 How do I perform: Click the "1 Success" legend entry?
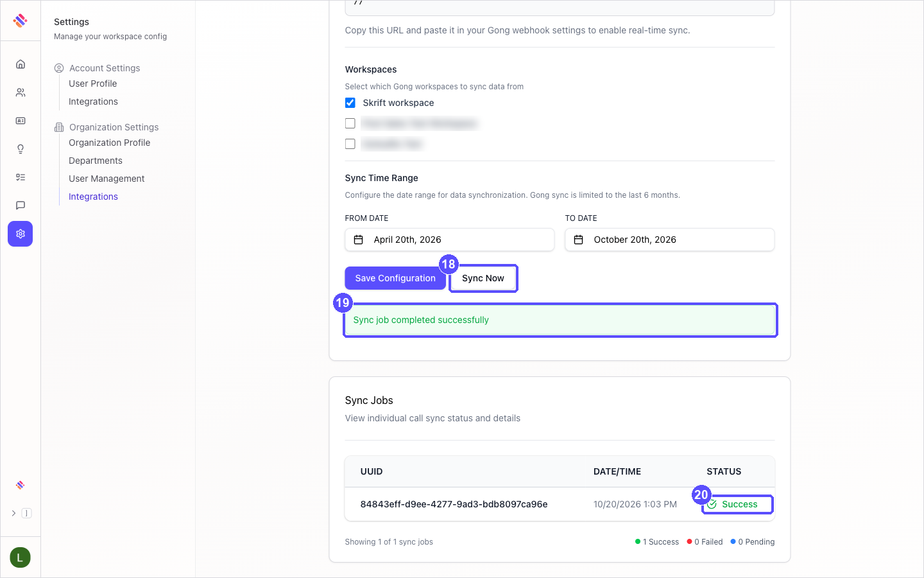[x=657, y=542]
